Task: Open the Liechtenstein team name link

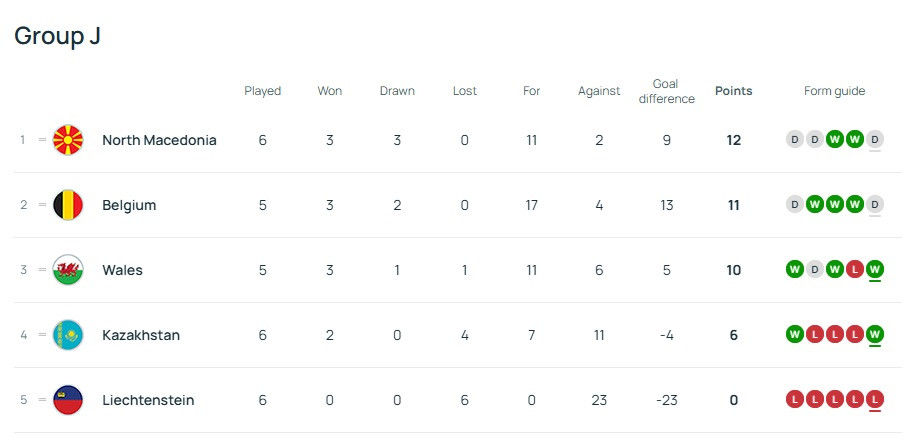Action: pyautogui.click(x=148, y=400)
